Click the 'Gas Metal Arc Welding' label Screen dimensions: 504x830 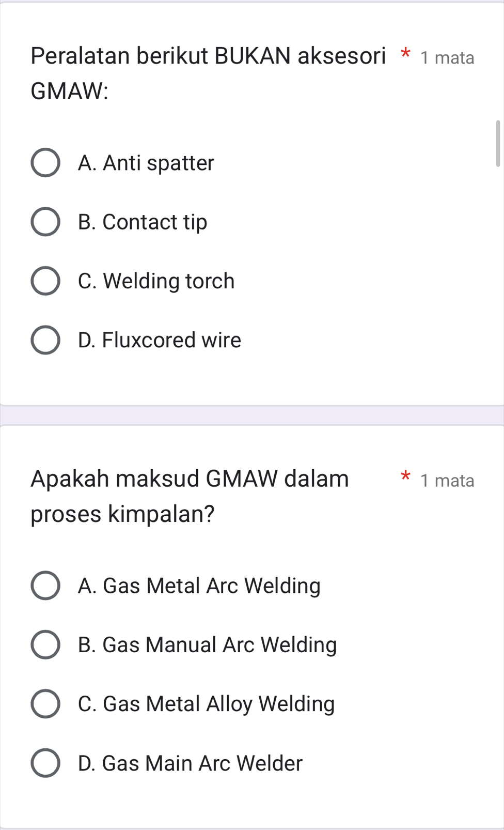click(199, 586)
